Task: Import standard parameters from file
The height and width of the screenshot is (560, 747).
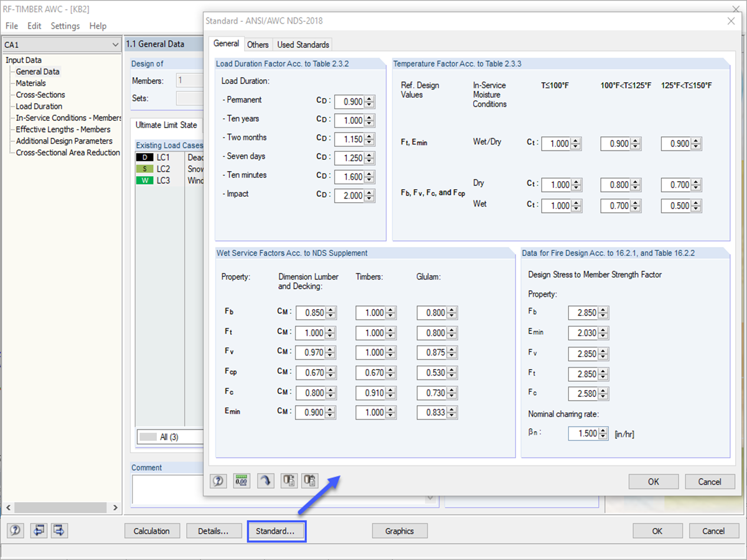Action: pos(309,480)
